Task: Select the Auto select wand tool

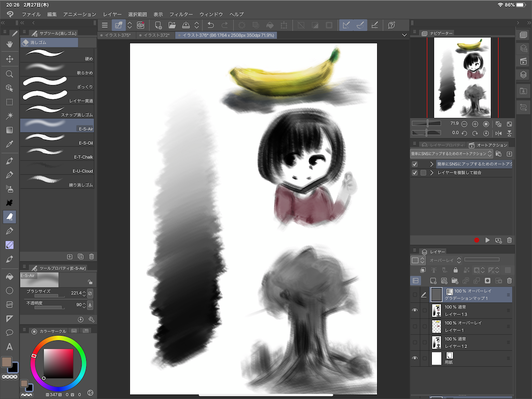Action: point(9,116)
